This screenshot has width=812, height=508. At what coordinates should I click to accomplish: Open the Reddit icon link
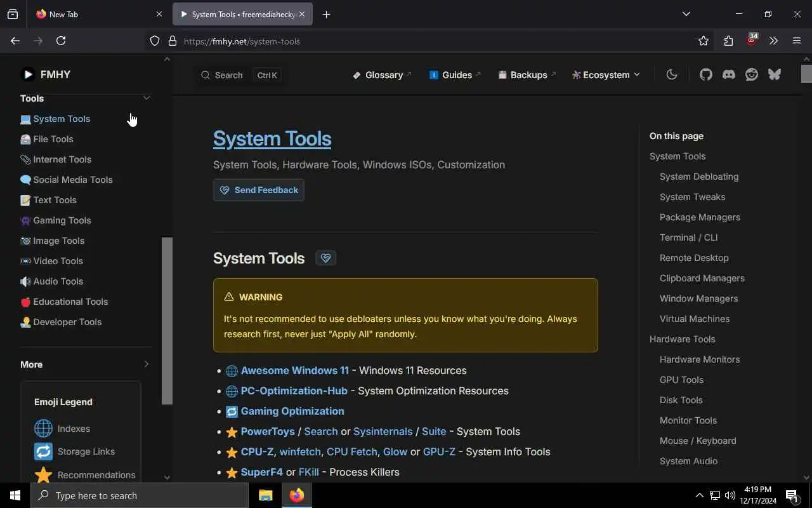tap(752, 74)
